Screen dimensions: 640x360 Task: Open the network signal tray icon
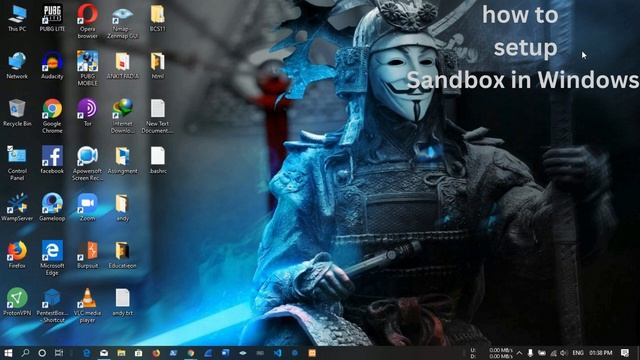[553, 353]
